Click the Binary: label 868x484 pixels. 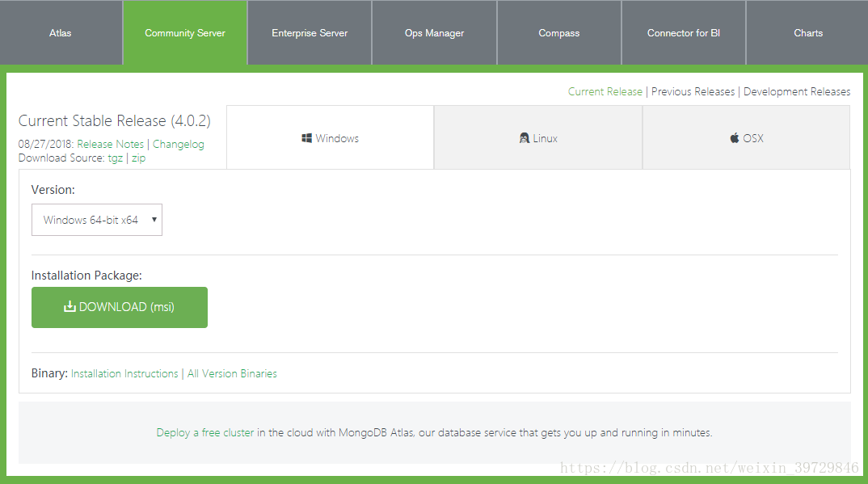pyautogui.click(x=49, y=373)
